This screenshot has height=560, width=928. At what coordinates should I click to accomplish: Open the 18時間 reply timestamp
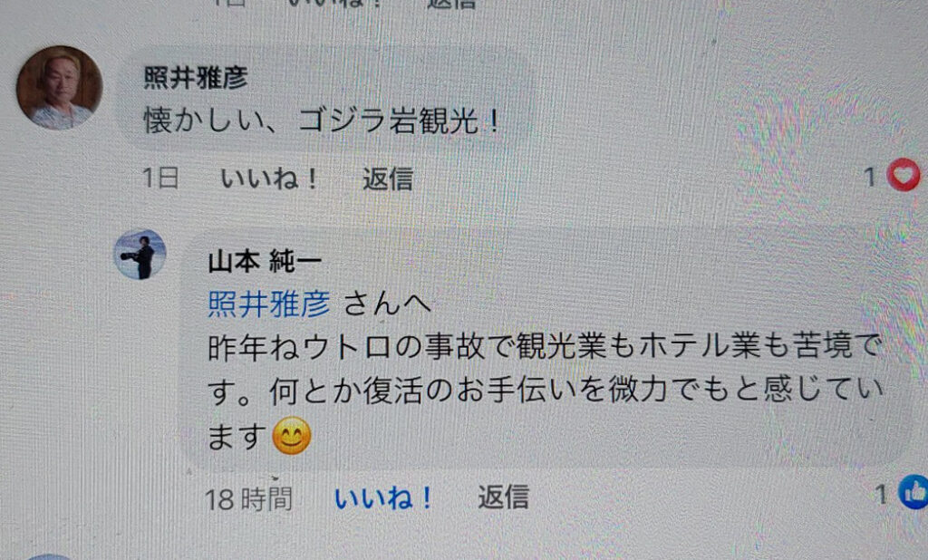click(x=248, y=499)
